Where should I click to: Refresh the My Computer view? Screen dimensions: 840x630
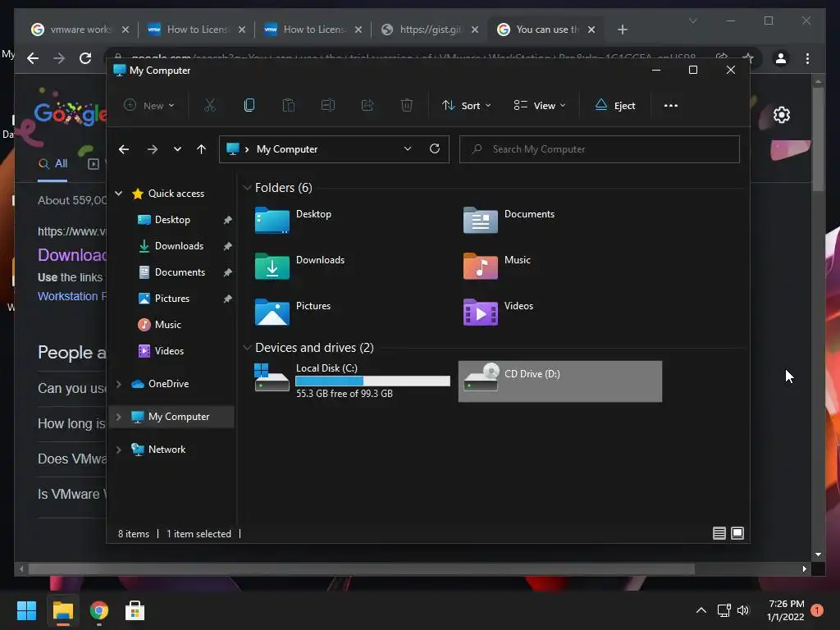click(x=435, y=149)
